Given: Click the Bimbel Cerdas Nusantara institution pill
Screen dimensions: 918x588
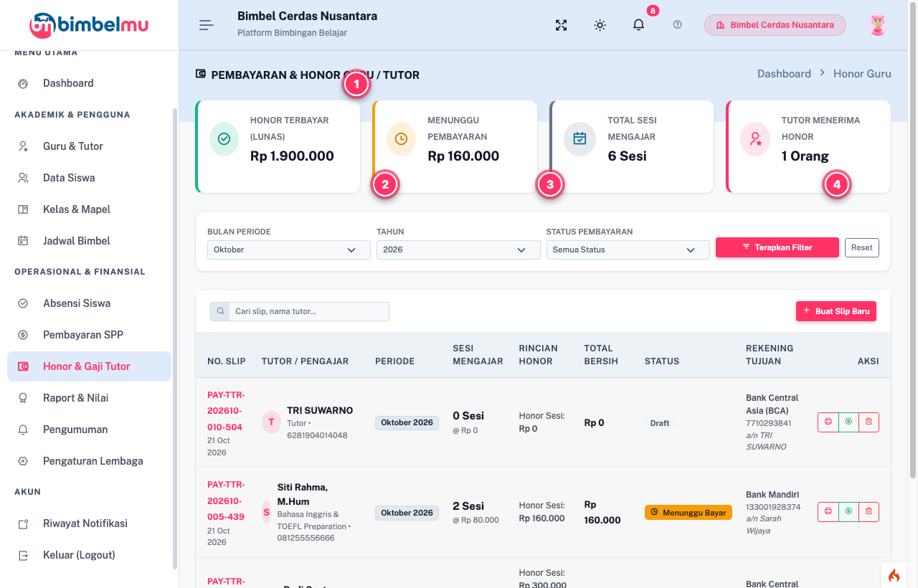Looking at the screenshot, I should pyautogui.click(x=775, y=25).
